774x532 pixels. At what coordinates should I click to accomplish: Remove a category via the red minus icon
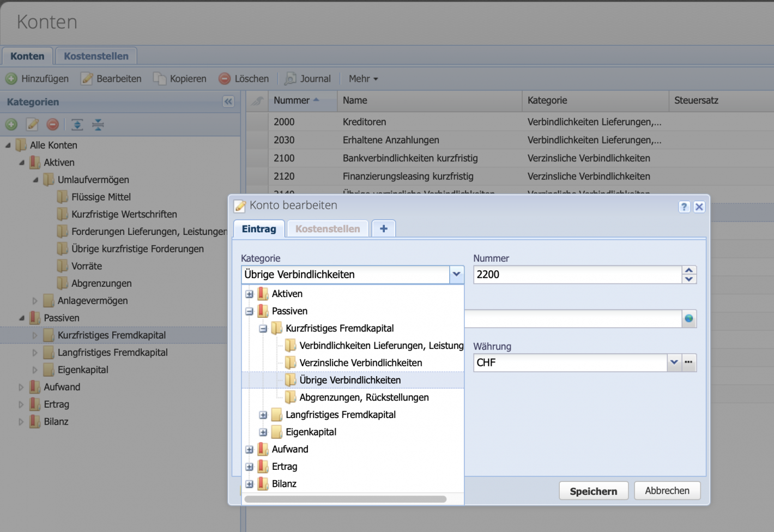coord(52,124)
